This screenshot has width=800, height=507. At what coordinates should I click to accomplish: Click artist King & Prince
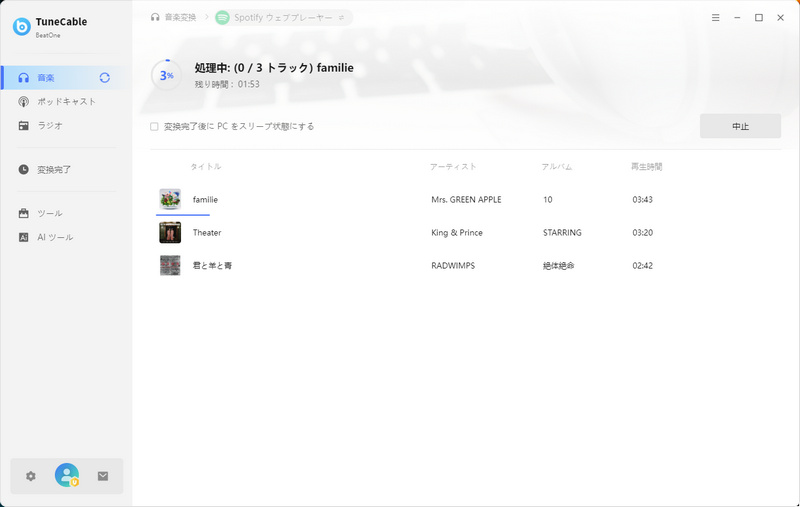[x=457, y=233]
